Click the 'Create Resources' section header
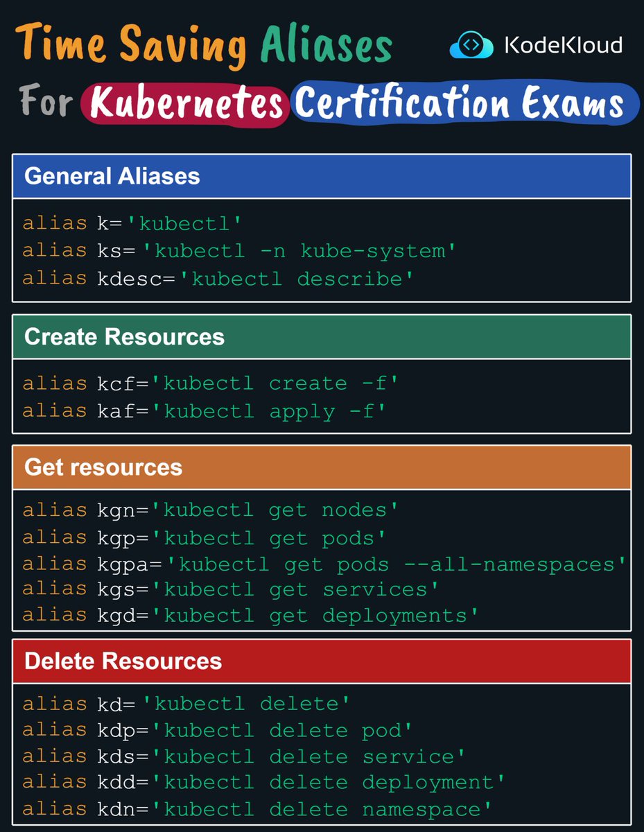The height and width of the screenshot is (832, 644). [x=322, y=337]
